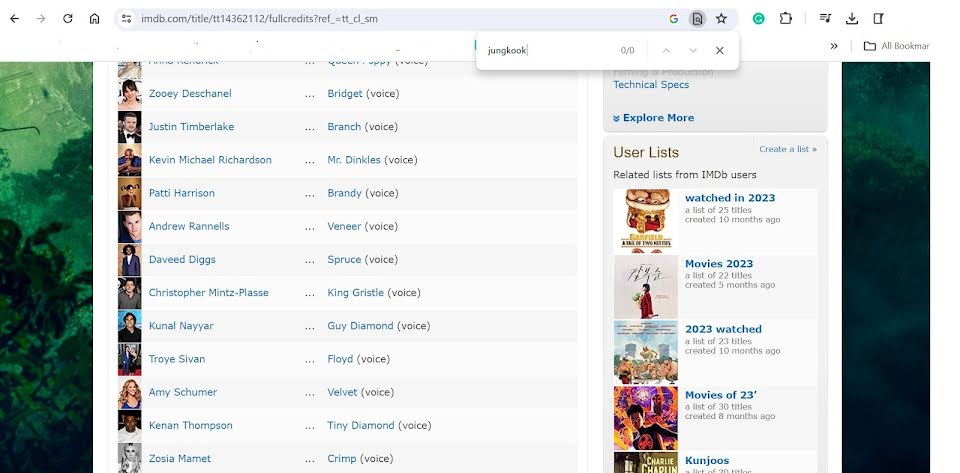The height and width of the screenshot is (473, 960).
Task: Click Create a list link
Action: pos(788,149)
